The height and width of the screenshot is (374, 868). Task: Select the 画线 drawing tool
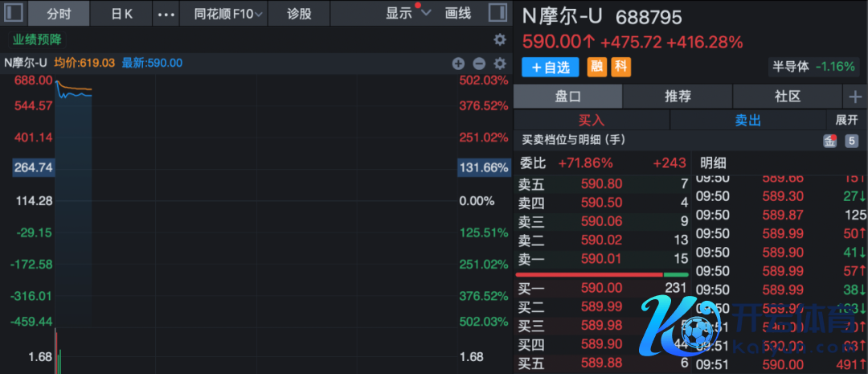coord(458,14)
